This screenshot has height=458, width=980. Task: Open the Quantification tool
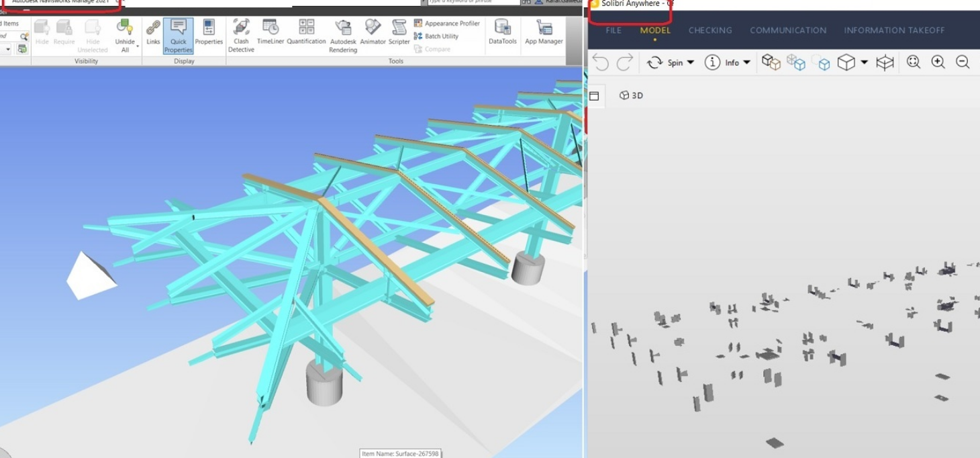pyautogui.click(x=306, y=32)
